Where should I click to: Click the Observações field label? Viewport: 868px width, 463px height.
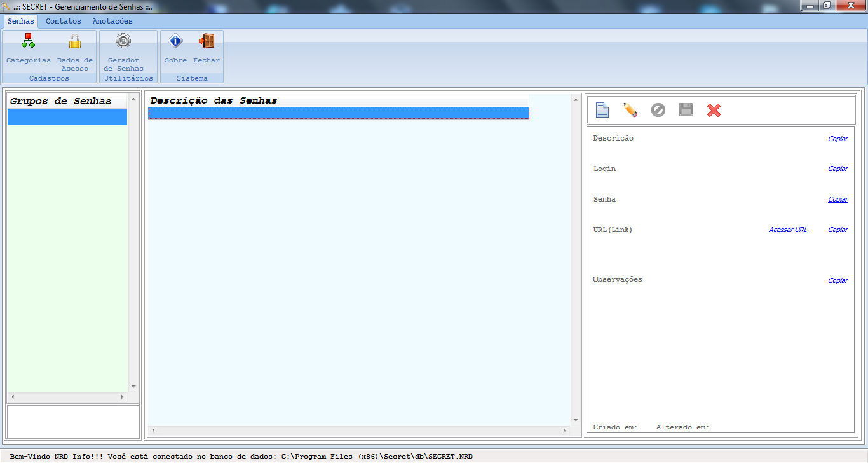click(x=618, y=280)
